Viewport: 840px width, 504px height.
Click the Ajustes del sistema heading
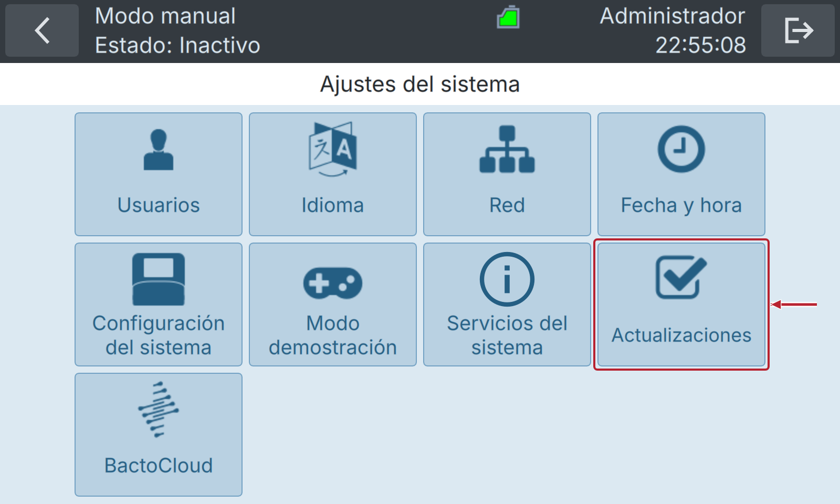[420, 84]
